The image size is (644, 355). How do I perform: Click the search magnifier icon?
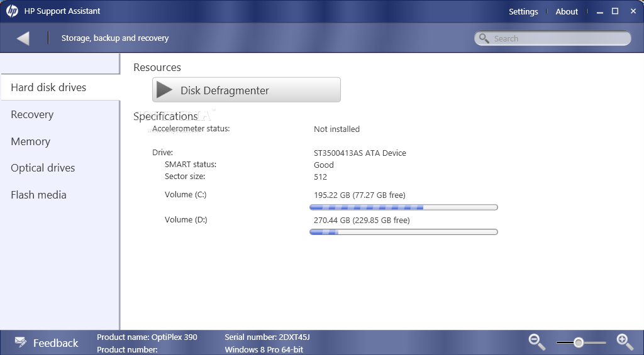pos(484,38)
